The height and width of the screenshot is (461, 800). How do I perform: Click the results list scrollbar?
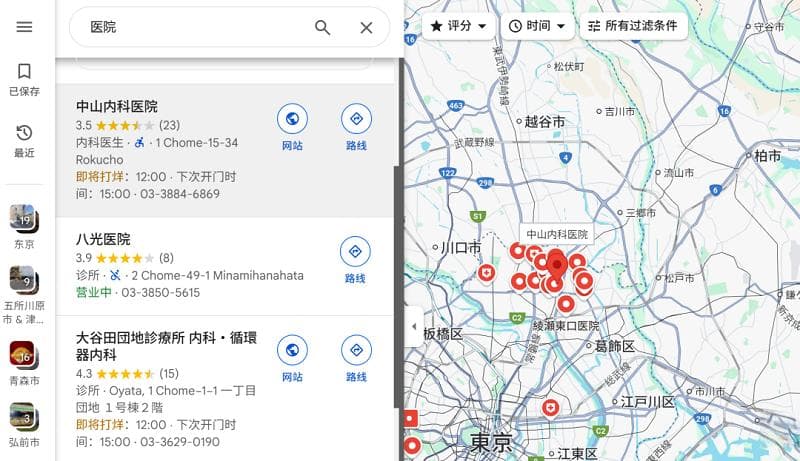[x=397, y=286]
